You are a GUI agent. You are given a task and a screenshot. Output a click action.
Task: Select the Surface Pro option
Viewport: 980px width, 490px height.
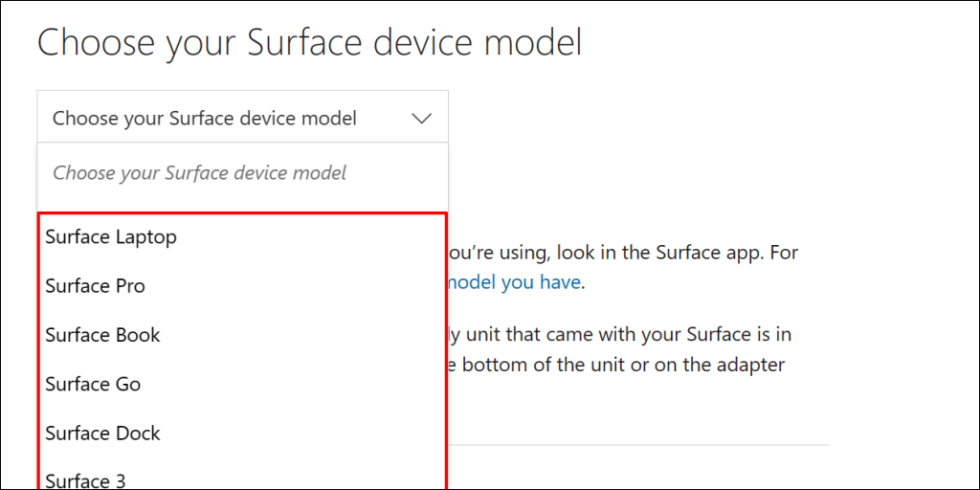(x=96, y=286)
